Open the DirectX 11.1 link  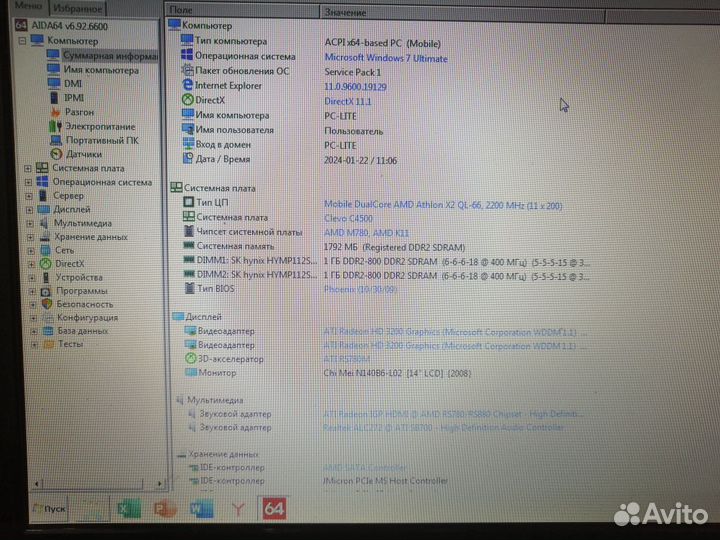click(347, 101)
